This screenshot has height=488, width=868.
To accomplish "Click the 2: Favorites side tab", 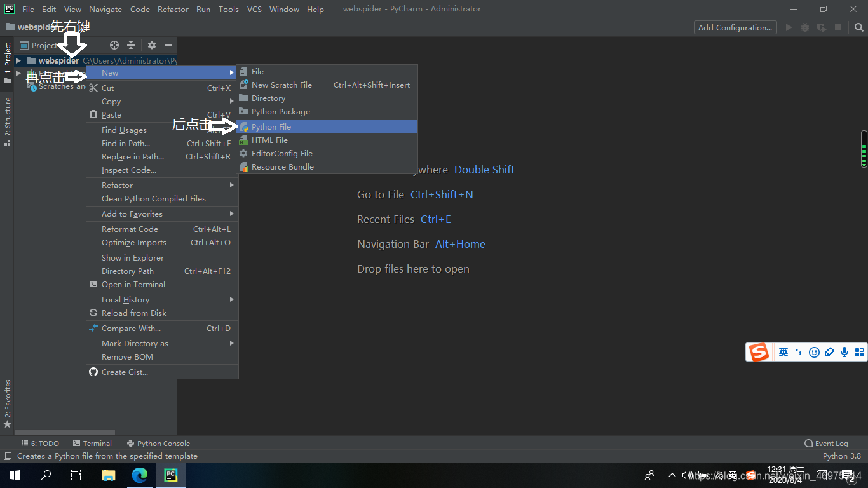I will (8, 403).
